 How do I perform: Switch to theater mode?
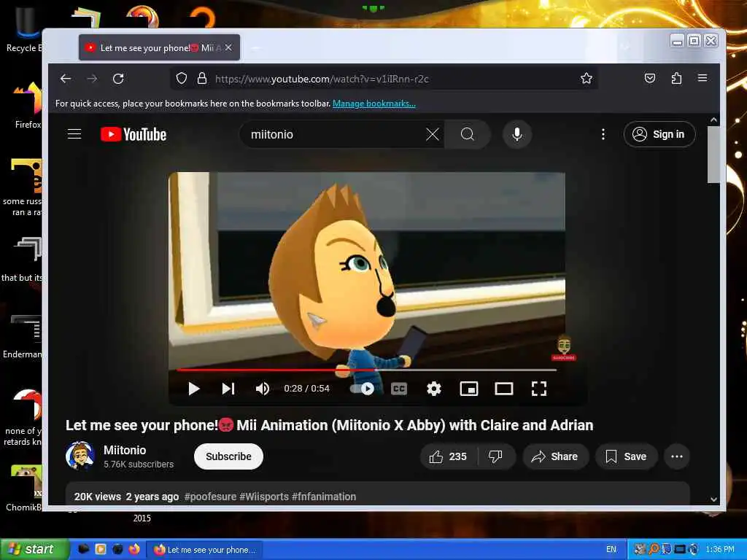coord(503,389)
